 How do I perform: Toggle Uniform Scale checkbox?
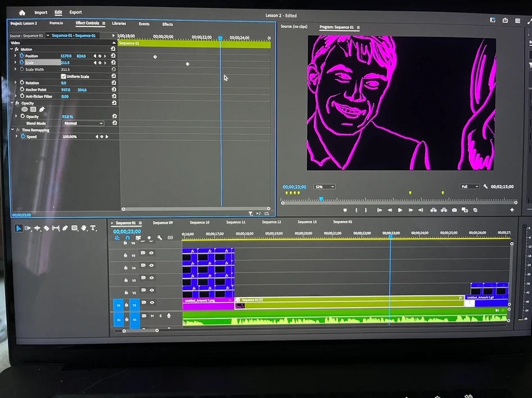63,76
